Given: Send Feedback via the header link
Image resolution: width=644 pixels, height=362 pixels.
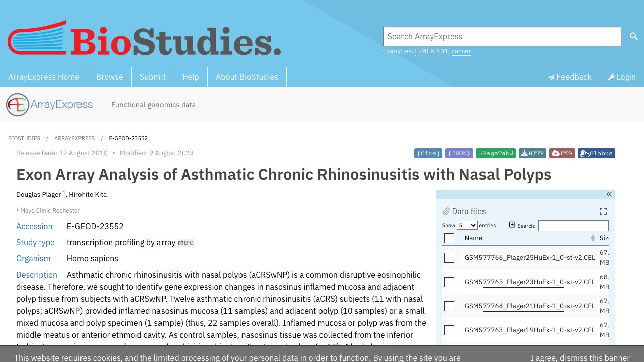Looking at the screenshot, I should (570, 77).
